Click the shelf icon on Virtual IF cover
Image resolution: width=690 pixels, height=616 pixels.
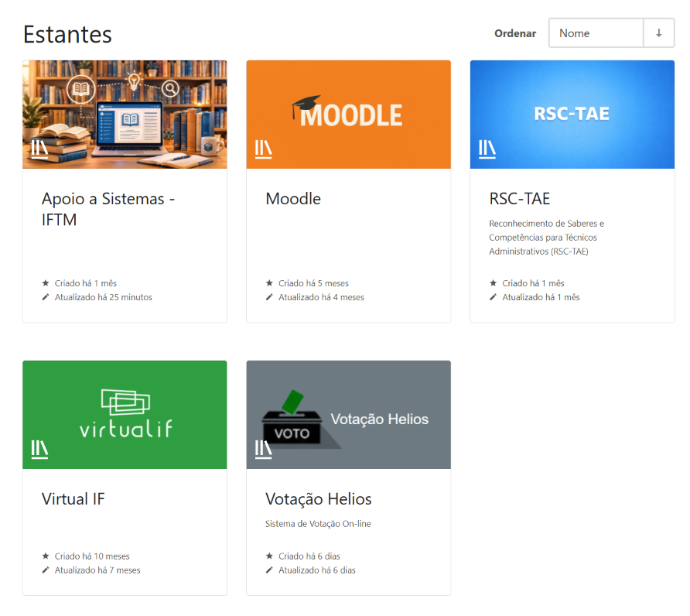[39, 449]
